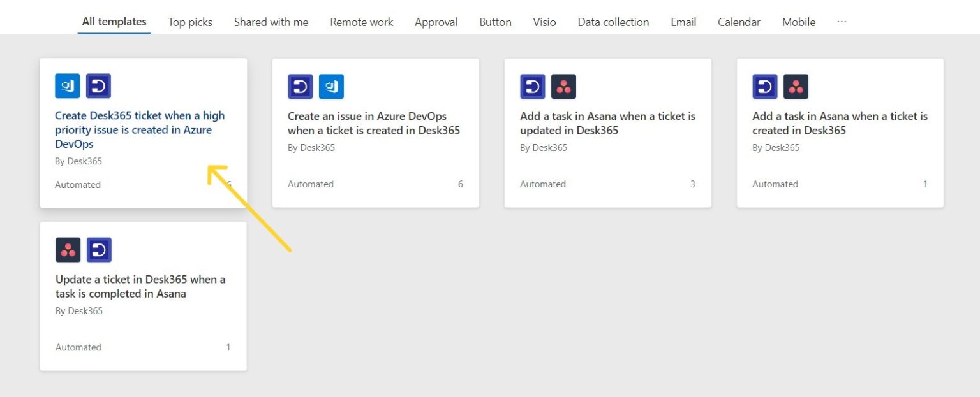This screenshot has width=980, height=397.
Task: Open the 'Update a ticket in Desk365' template link
Action: tap(140, 286)
